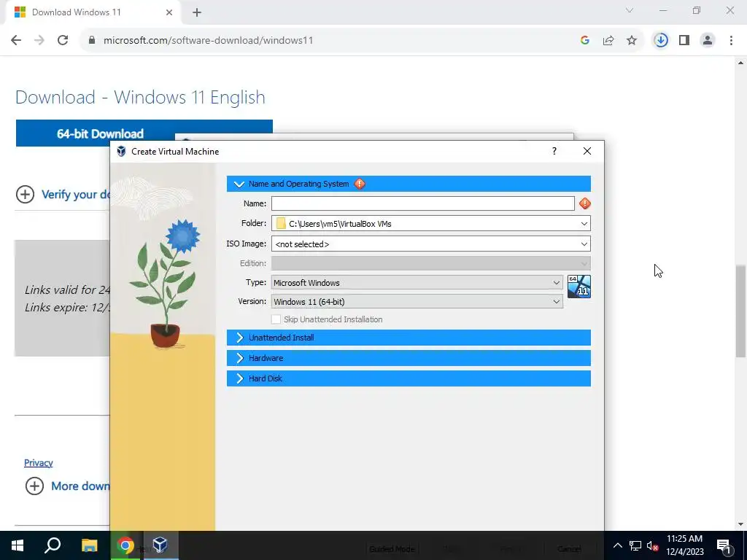Open the taskbar clock and date
Viewport: 747px width, 560px height.
684,545
